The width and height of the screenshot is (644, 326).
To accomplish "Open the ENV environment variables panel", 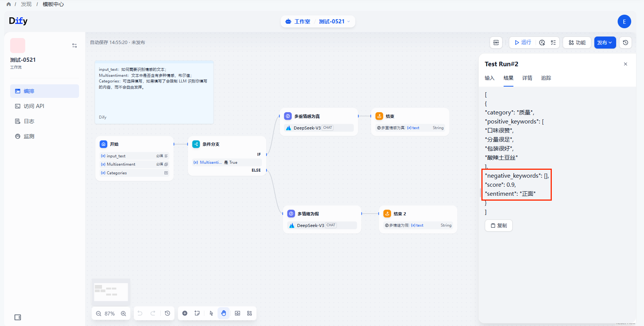I will [x=496, y=43].
